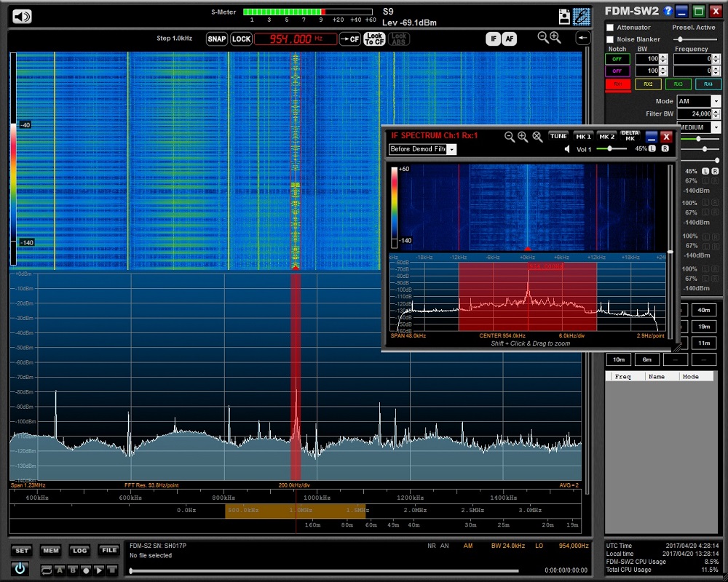Open the Mode dropdown showing AM

tap(716, 102)
